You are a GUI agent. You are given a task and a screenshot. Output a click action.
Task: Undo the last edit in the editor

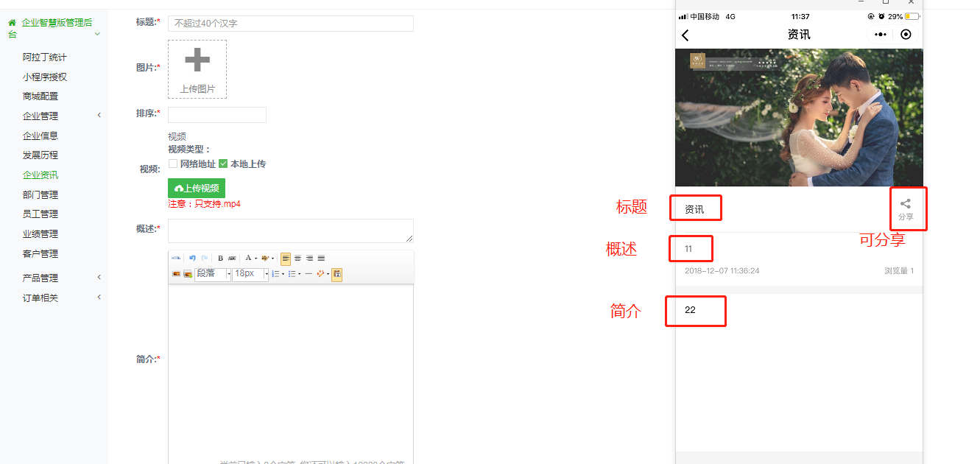click(192, 258)
